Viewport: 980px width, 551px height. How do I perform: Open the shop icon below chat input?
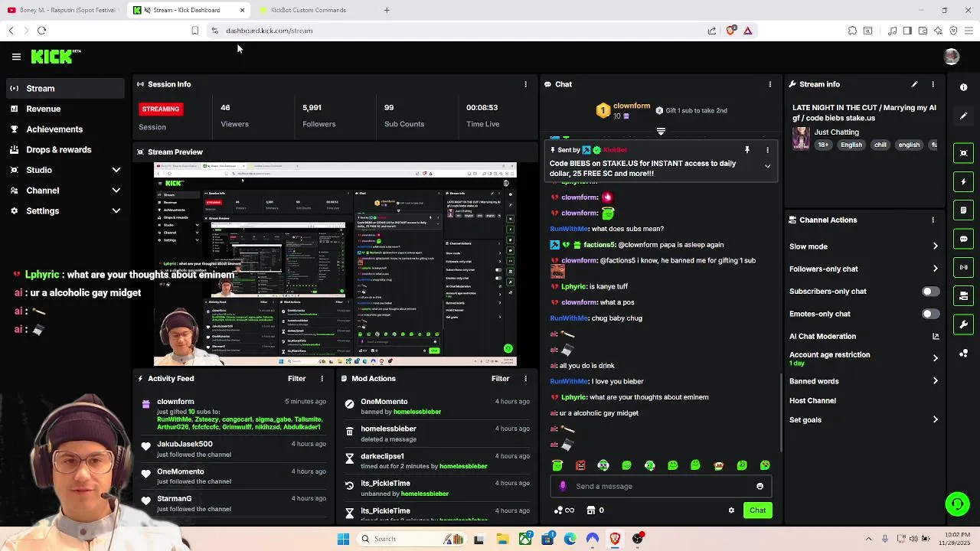point(591,510)
